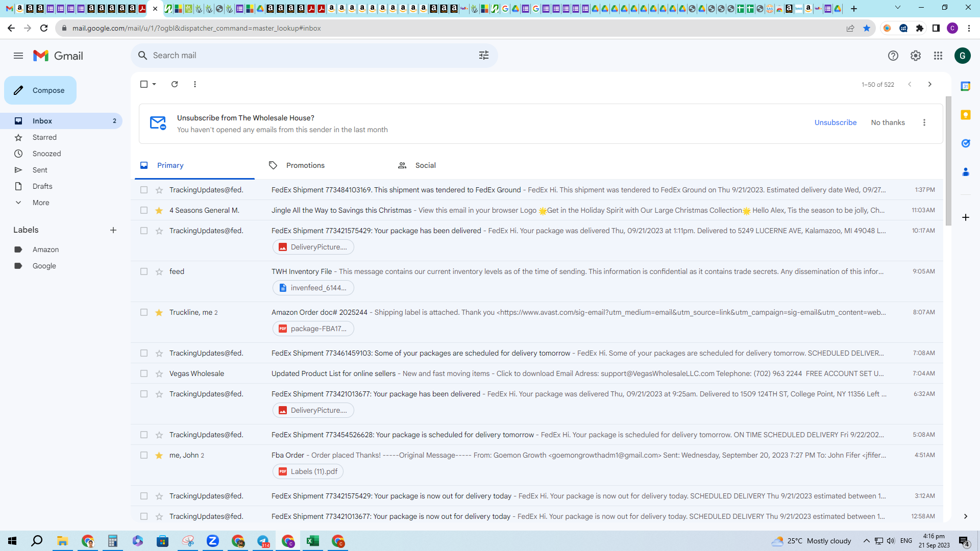Open the Google apps grid
The height and width of the screenshot is (551, 980).
point(938,56)
